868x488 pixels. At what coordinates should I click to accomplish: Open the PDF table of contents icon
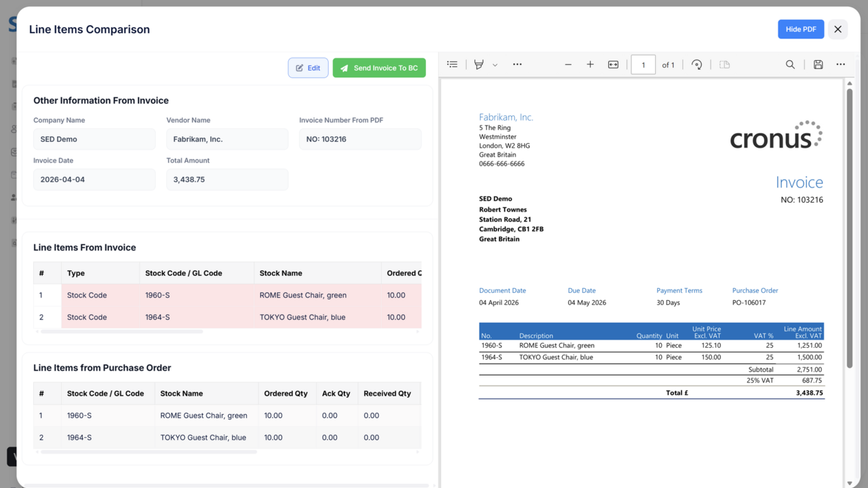(452, 64)
